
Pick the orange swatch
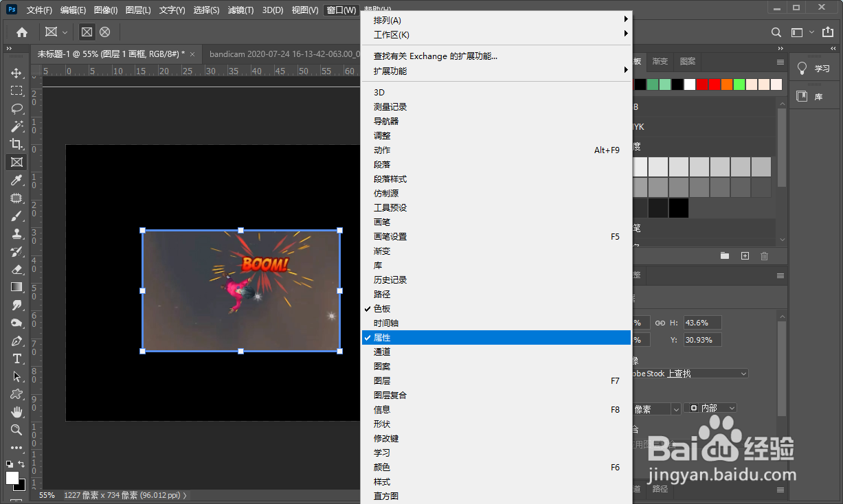(727, 84)
